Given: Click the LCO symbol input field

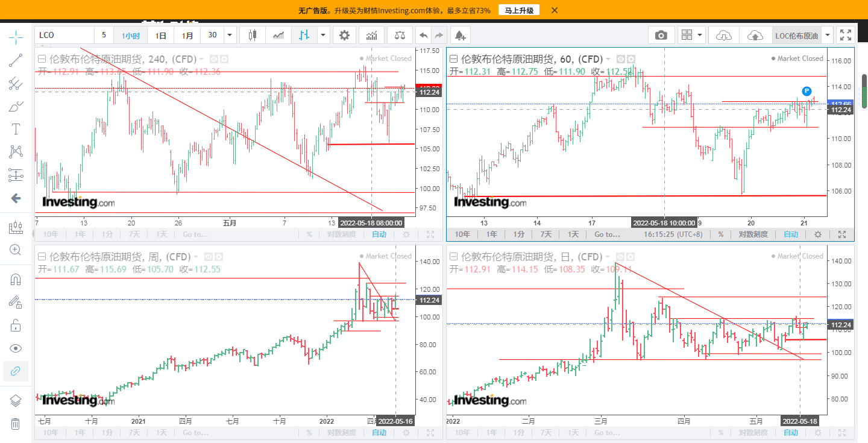Looking at the screenshot, I should pos(64,36).
